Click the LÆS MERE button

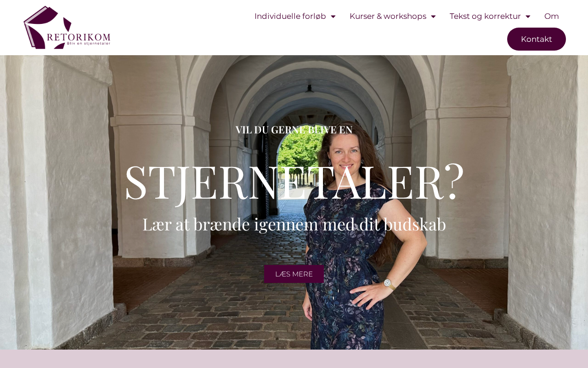coord(294,274)
